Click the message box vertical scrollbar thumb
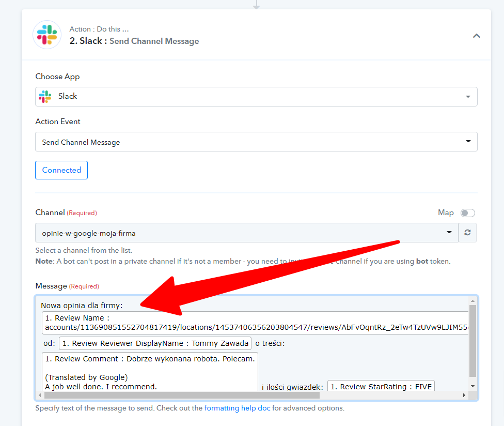The image size is (504, 426). [x=472, y=341]
